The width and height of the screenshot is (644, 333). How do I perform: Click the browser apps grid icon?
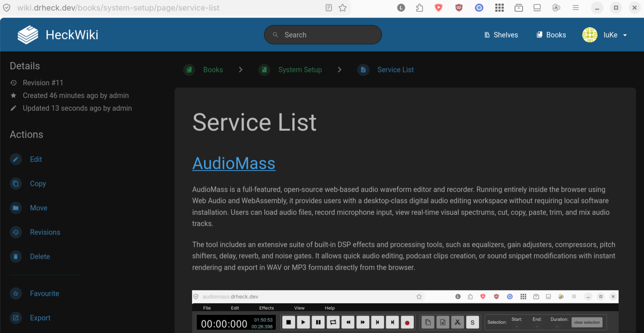[x=499, y=8]
